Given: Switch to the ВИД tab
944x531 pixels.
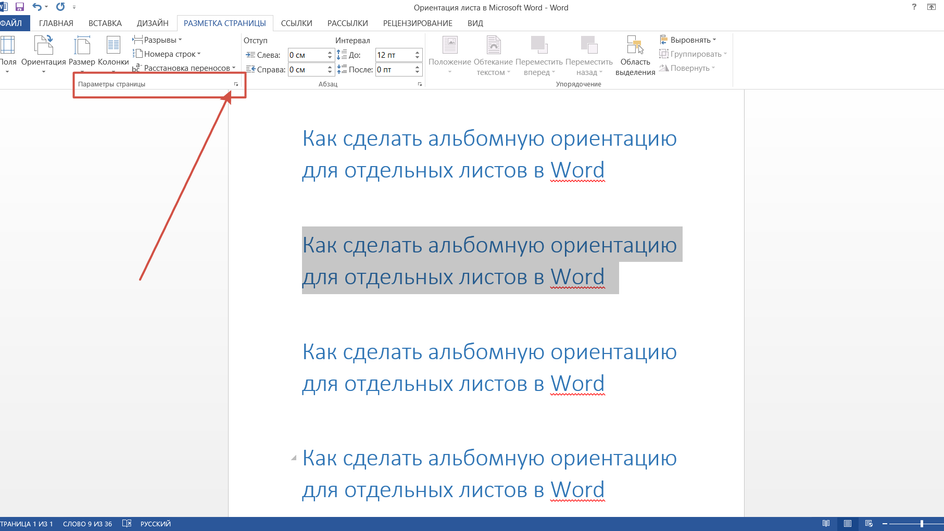Looking at the screenshot, I should pyautogui.click(x=475, y=23).
